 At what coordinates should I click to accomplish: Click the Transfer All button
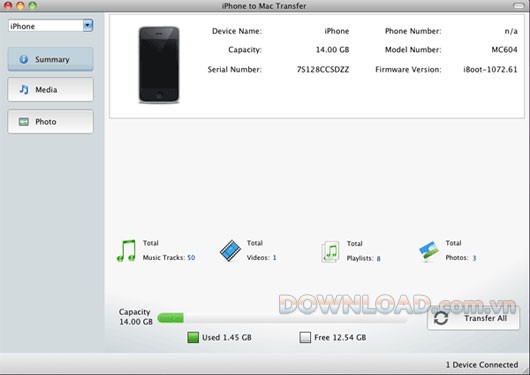[473, 318]
